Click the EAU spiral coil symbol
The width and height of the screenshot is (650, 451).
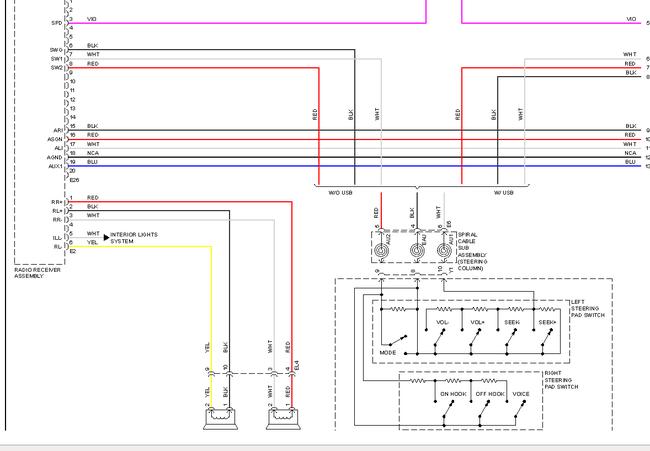coord(417,251)
